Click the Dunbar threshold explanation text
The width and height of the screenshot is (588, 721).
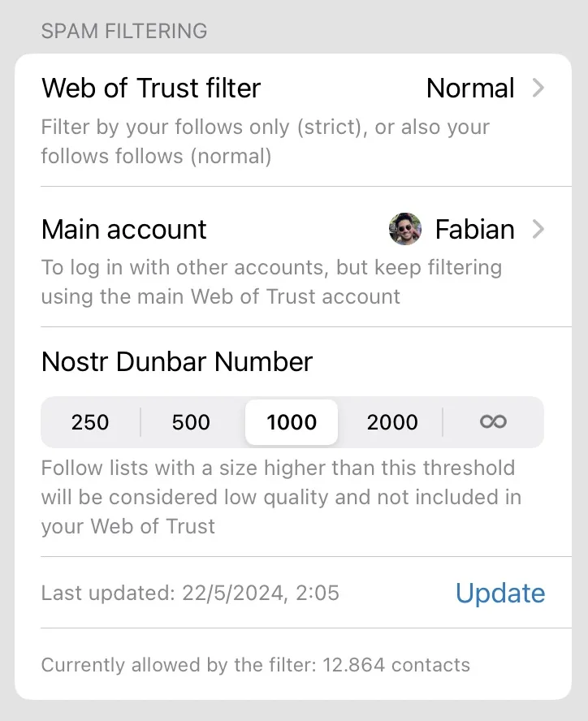(281, 497)
